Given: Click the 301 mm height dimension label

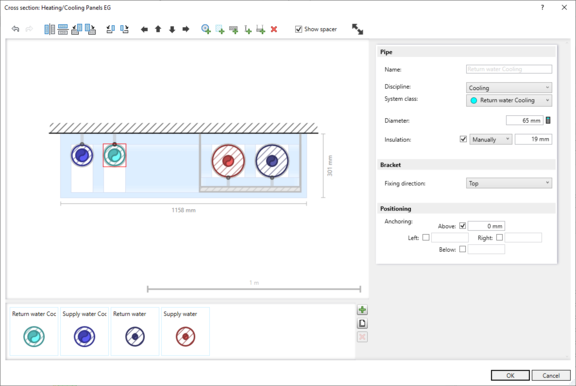Looking at the screenshot, I should tap(330, 165).
